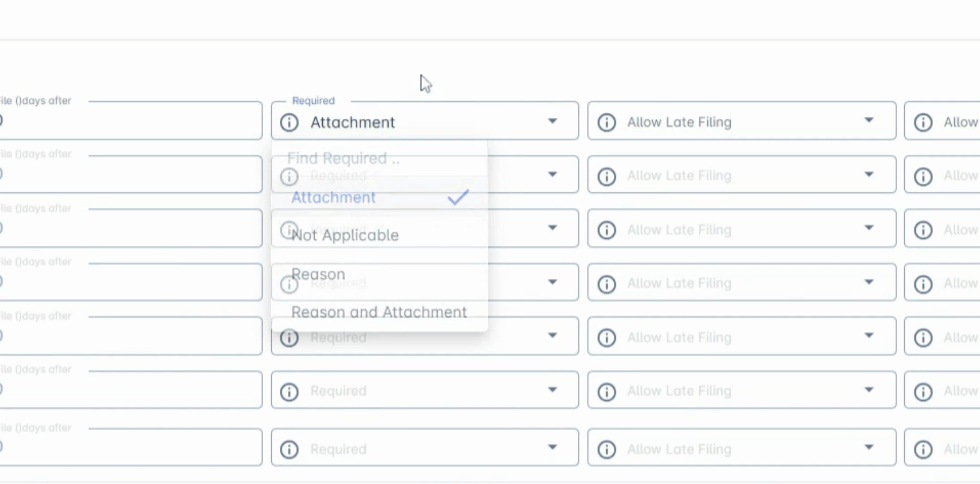Viewport: 980px width, 484px height.
Task: Pick the Reason option
Action: pyautogui.click(x=318, y=274)
